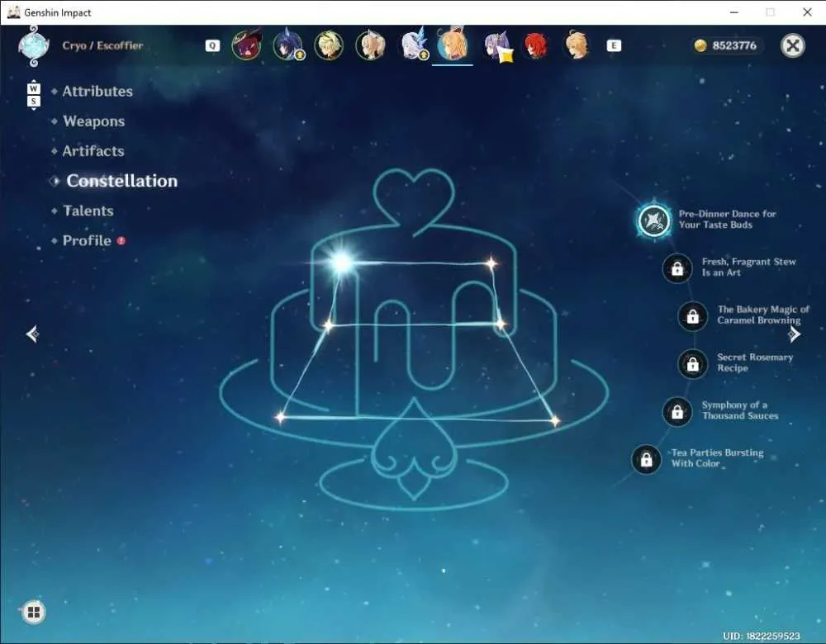Open the grid menu icon at bottom left
This screenshot has width=826, height=644.
34,612
